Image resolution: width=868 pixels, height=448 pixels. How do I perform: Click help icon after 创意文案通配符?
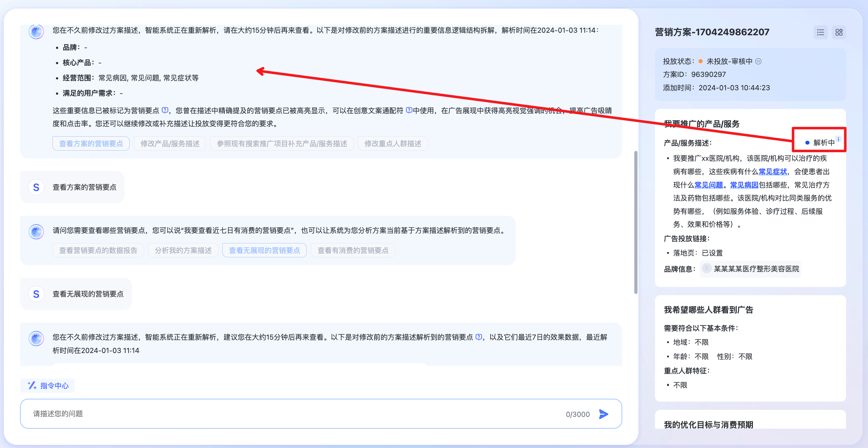pyautogui.click(x=409, y=110)
